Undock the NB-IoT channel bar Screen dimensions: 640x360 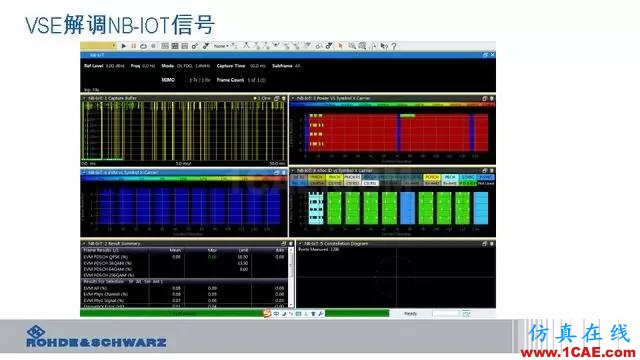click(485, 55)
